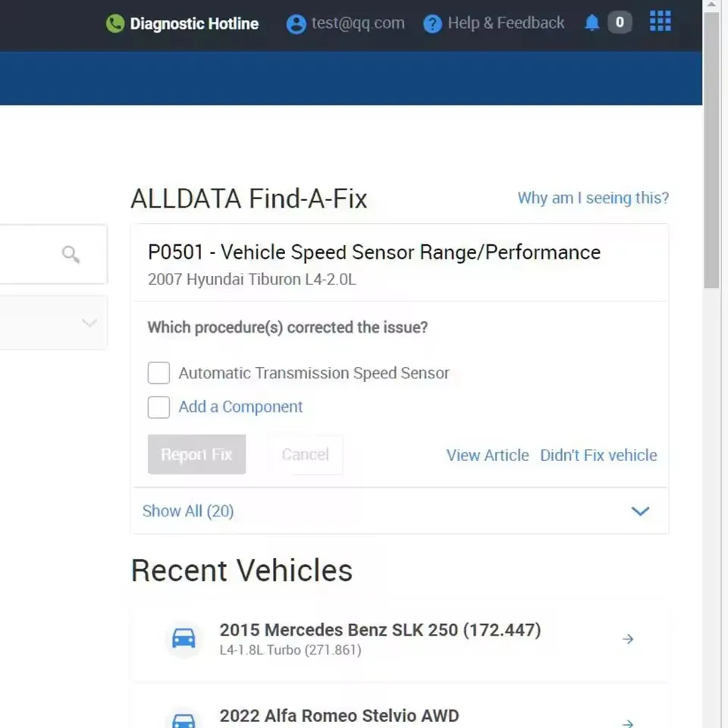This screenshot has height=728, width=728.
Task: Click the notification count badge showing 0
Action: click(620, 22)
